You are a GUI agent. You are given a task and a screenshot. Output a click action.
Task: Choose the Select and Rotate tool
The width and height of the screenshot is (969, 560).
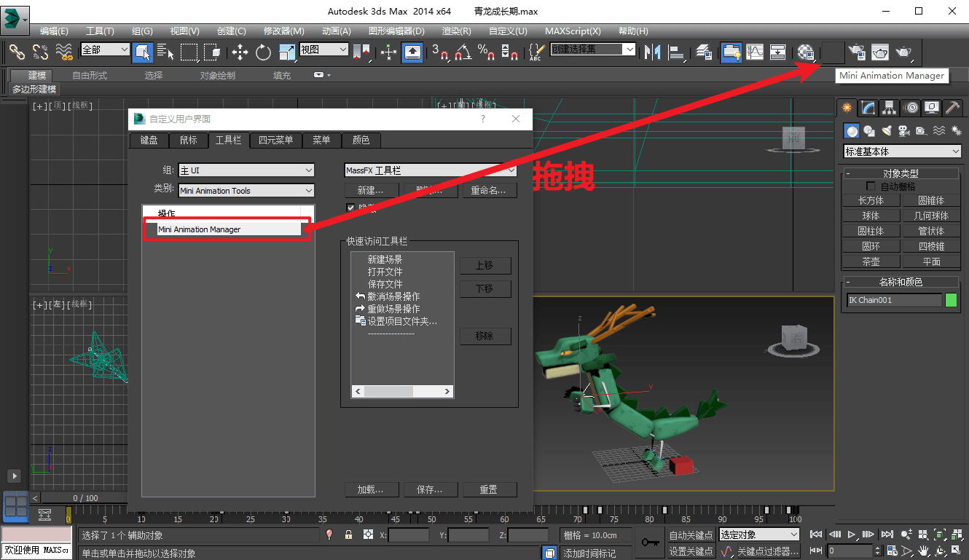[263, 52]
